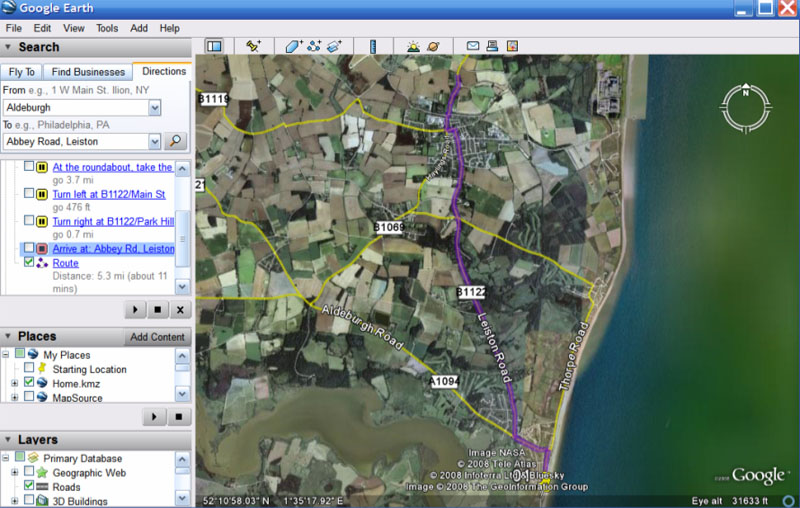
Task: Stop the Places tour
Action: [179, 417]
